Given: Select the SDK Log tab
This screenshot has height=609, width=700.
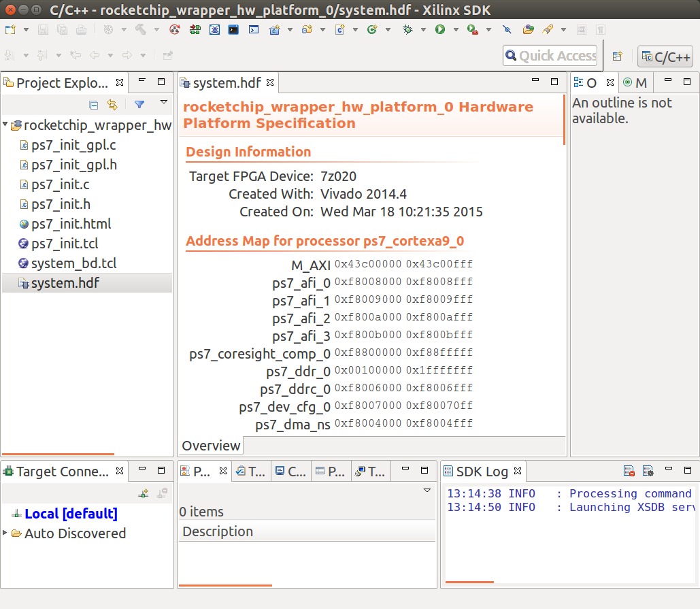Looking at the screenshot, I should pyautogui.click(x=482, y=472).
